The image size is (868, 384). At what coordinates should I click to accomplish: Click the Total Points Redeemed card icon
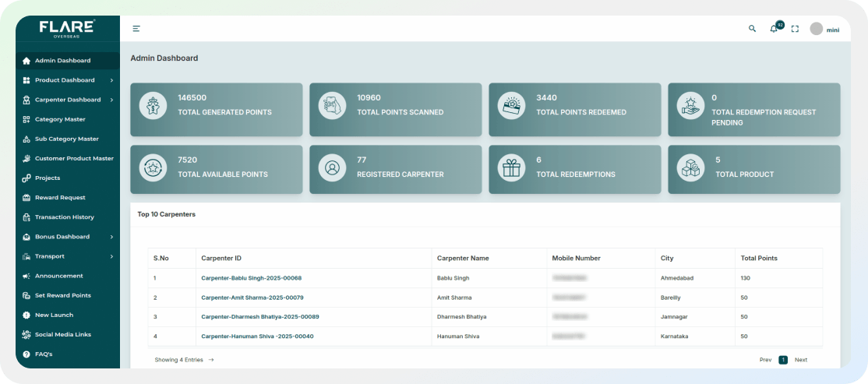pyautogui.click(x=511, y=106)
